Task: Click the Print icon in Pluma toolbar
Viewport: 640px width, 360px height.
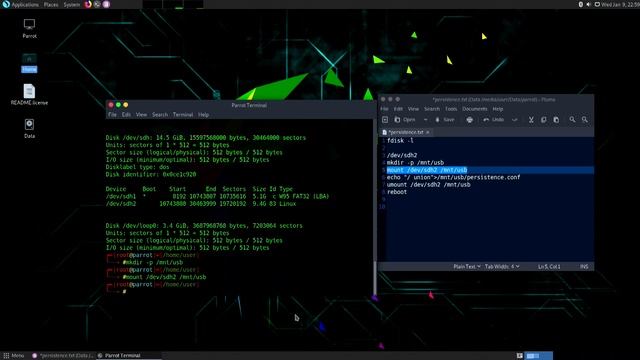Action: click(x=469, y=120)
